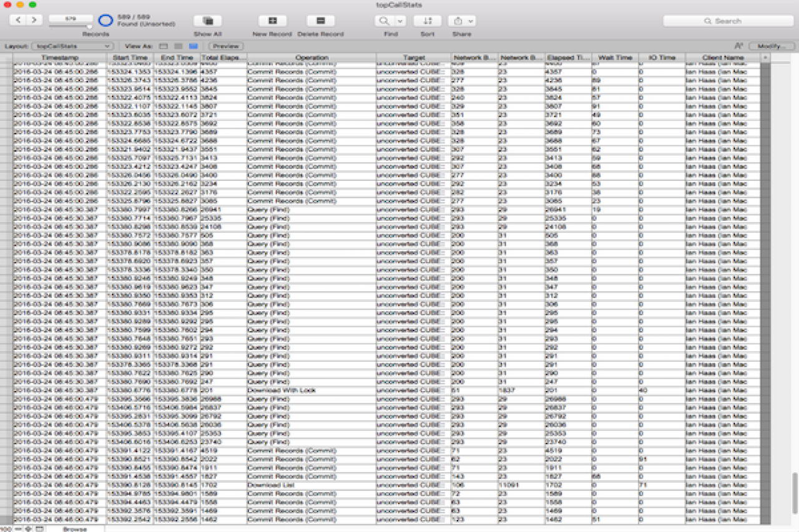Screen dimensions: 799x532
Task: Click the zoom out icon in status bar
Action: coord(19,529)
